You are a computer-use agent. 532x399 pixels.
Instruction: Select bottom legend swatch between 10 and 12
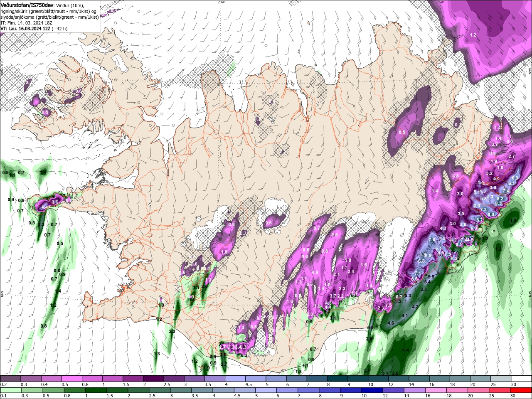tap(372, 390)
